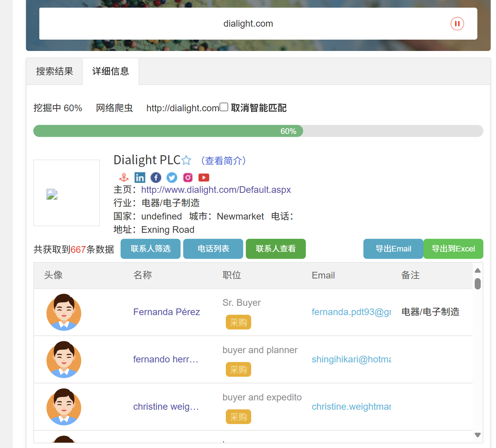Image resolution: width=496 pixels, height=448 pixels.
Task: Click the 电器/电子制造 note for Fernanda Pérez
Action: [x=431, y=312]
